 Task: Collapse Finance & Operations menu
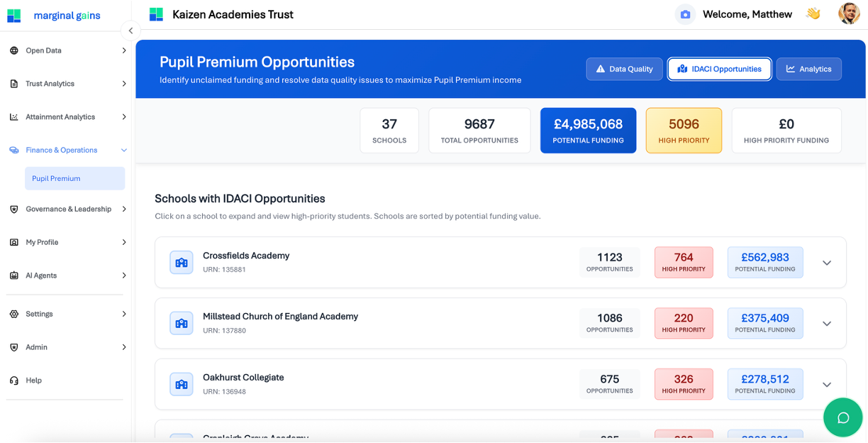click(124, 151)
